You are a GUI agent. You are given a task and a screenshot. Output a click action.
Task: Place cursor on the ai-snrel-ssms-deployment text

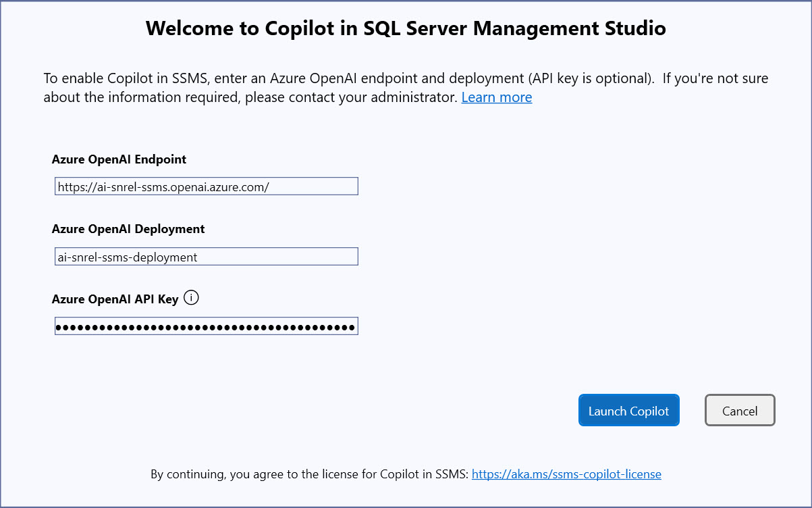(128, 257)
